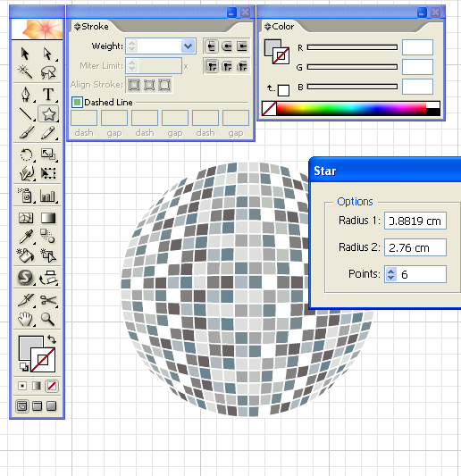Click the Points stepper arrows
461x476 pixels.
click(390, 274)
